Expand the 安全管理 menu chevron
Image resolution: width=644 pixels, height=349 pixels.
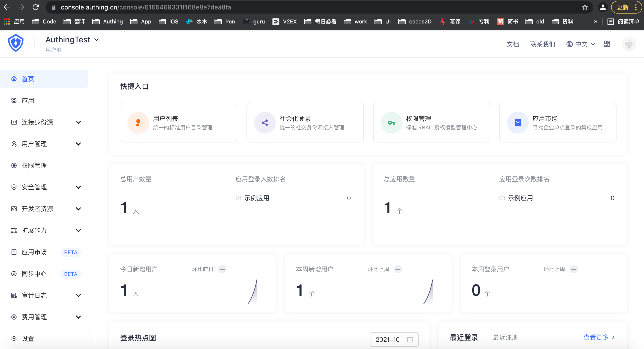click(78, 187)
